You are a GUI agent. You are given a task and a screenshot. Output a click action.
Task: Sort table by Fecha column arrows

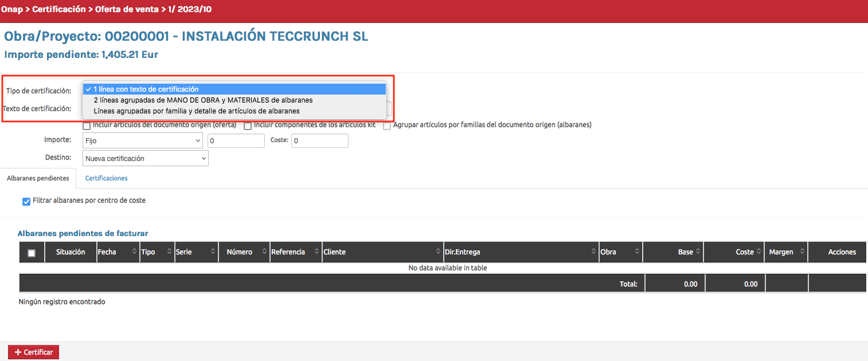coord(135,252)
